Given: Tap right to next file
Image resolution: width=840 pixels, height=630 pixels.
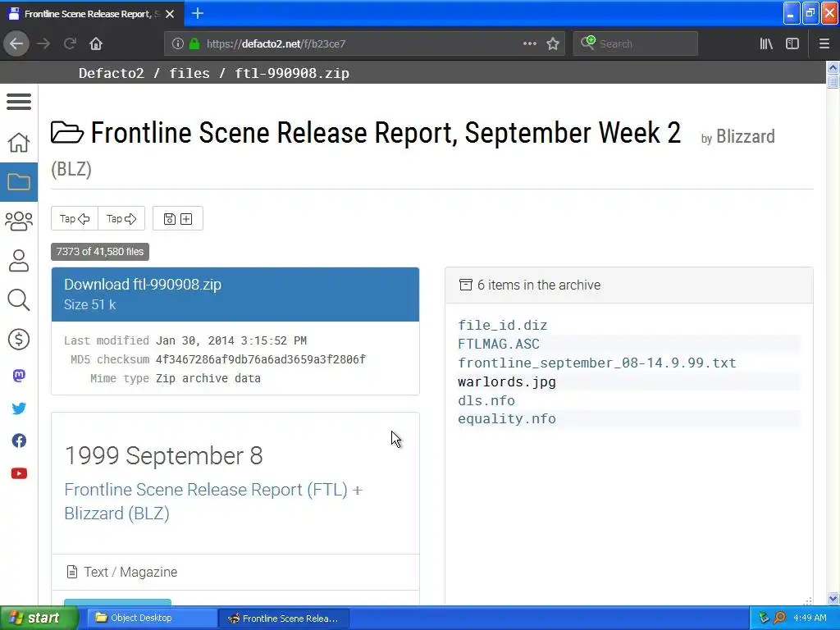Looking at the screenshot, I should [121, 218].
